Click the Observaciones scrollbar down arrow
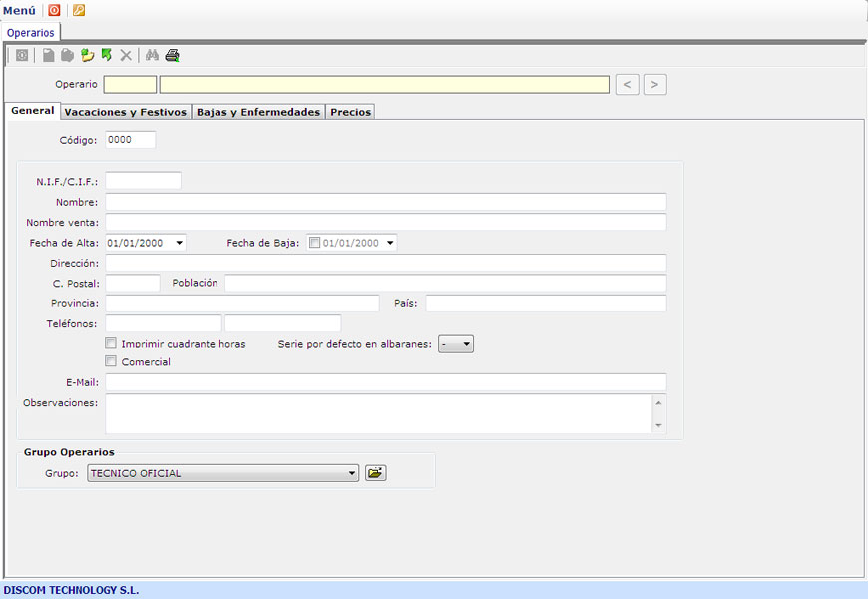The width and height of the screenshot is (868, 599). (658, 426)
